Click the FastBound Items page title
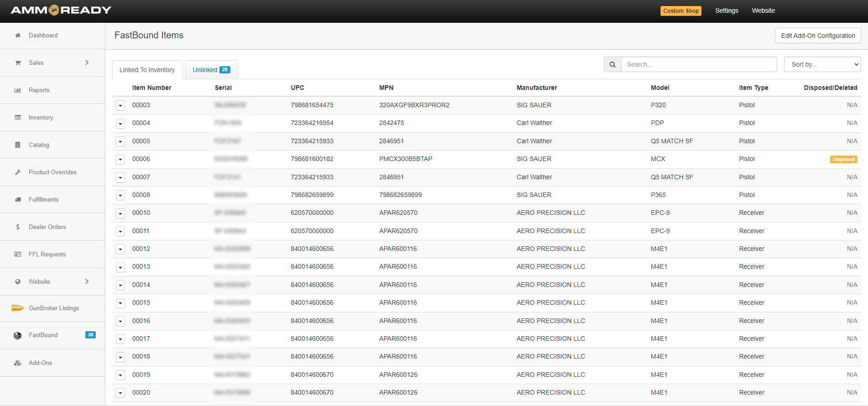 (x=149, y=35)
